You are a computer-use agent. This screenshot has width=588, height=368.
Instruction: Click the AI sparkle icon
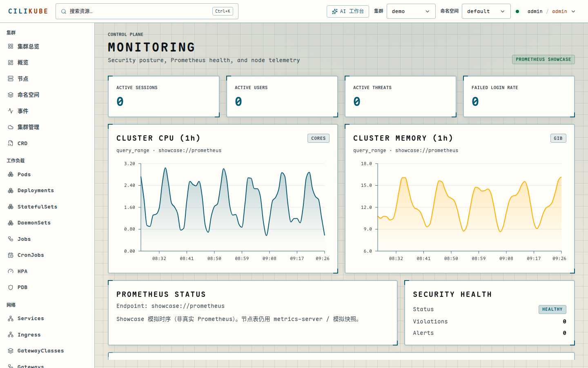pyautogui.click(x=335, y=11)
